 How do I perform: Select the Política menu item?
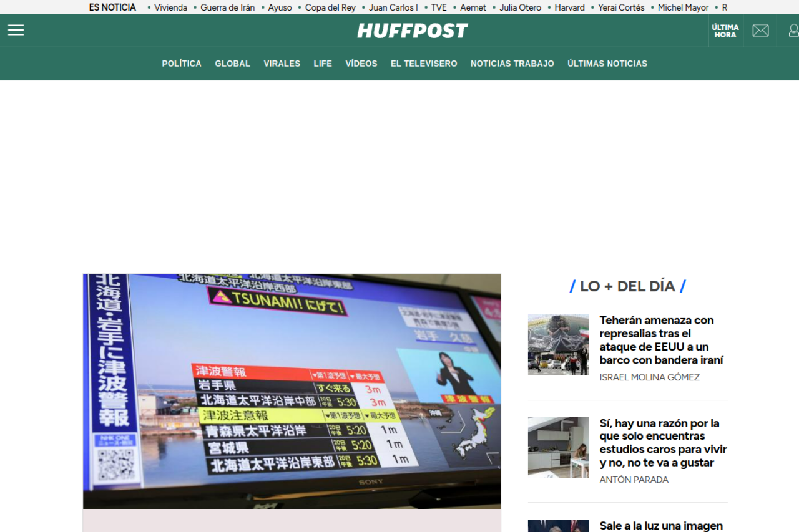pos(182,64)
